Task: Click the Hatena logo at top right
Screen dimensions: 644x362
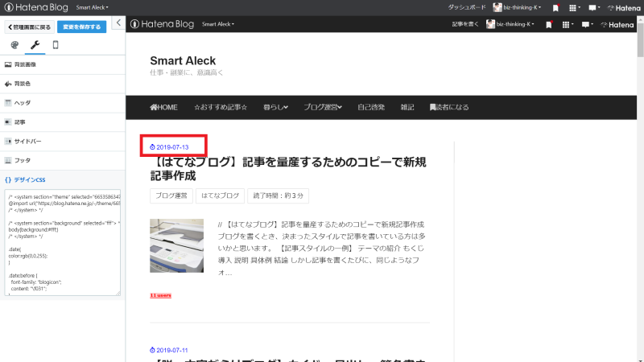Action: pos(624,8)
